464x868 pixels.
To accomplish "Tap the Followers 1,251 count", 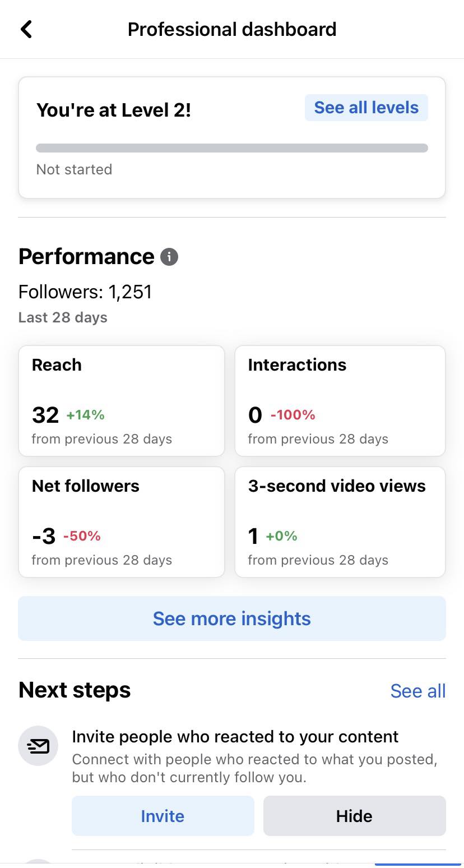I will pyautogui.click(x=85, y=292).
